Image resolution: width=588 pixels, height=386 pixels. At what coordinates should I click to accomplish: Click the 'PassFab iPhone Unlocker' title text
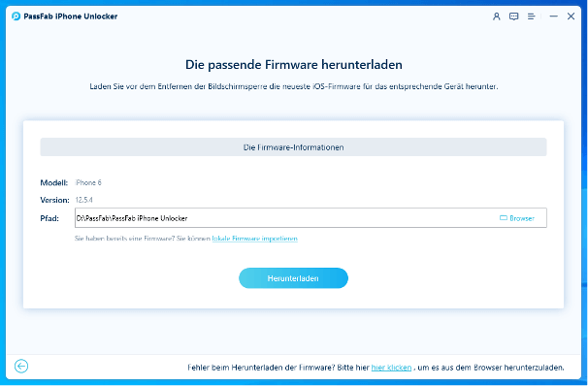(x=71, y=16)
